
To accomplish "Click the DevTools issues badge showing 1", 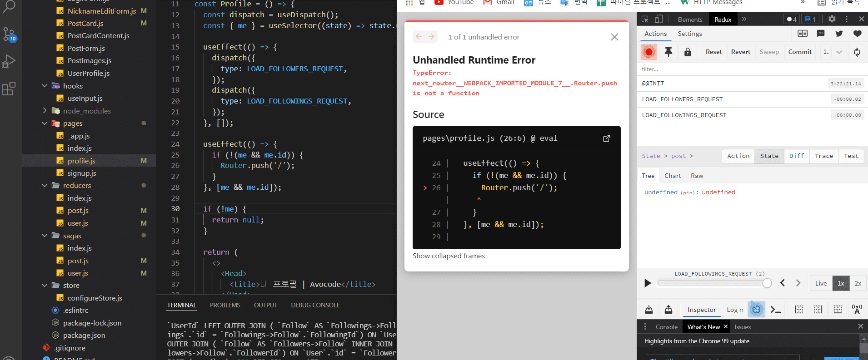I will [x=810, y=19].
